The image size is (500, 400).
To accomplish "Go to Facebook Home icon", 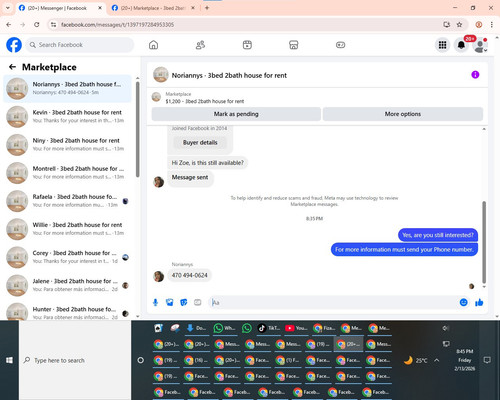I will [153, 45].
